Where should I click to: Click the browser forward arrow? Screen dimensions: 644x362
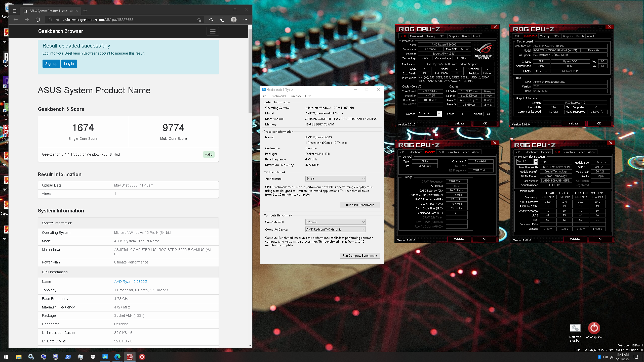tap(27, 20)
